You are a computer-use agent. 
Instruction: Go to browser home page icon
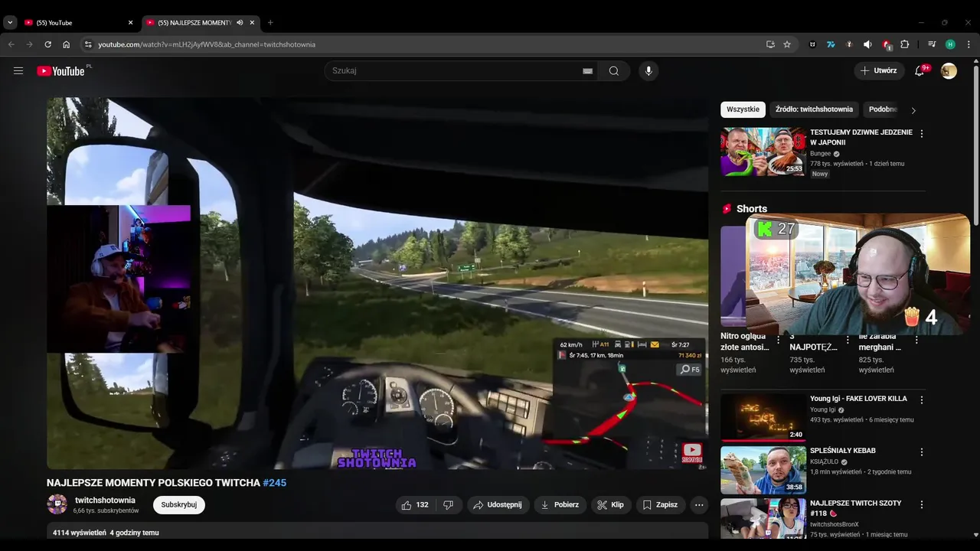67,44
